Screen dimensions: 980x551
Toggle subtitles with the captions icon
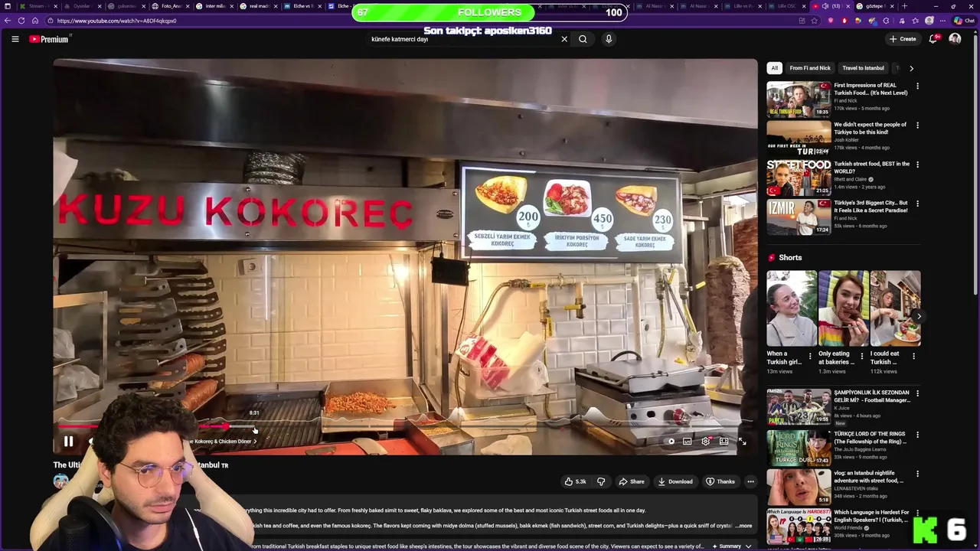[688, 442]
